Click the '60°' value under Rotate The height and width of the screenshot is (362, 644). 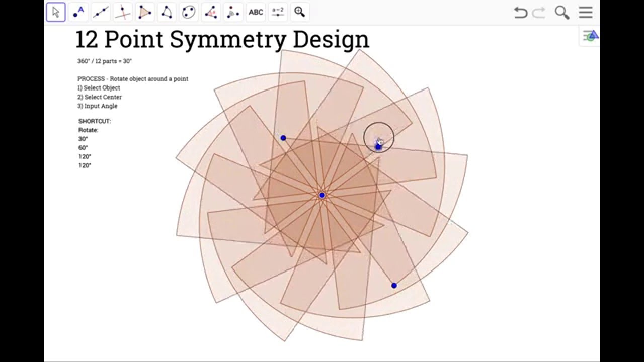83,147
